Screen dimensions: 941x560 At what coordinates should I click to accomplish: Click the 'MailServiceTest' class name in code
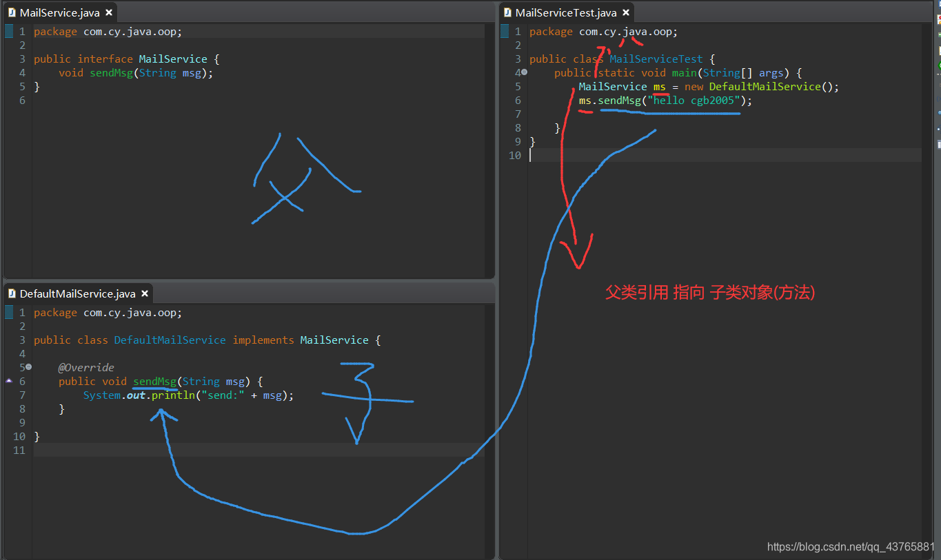[x=656, y=59]
